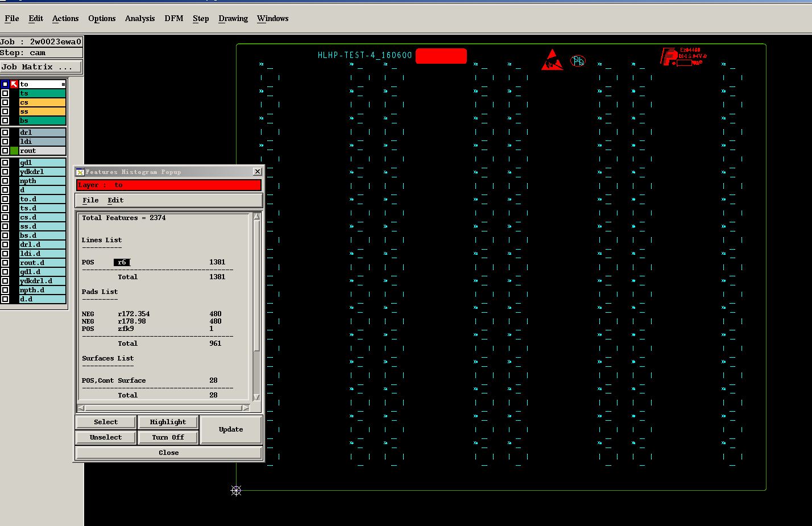Viewport: 812px width, 526px height.
Task: Click the Pb-free circle symbol on board
Action: pos(578,61)
